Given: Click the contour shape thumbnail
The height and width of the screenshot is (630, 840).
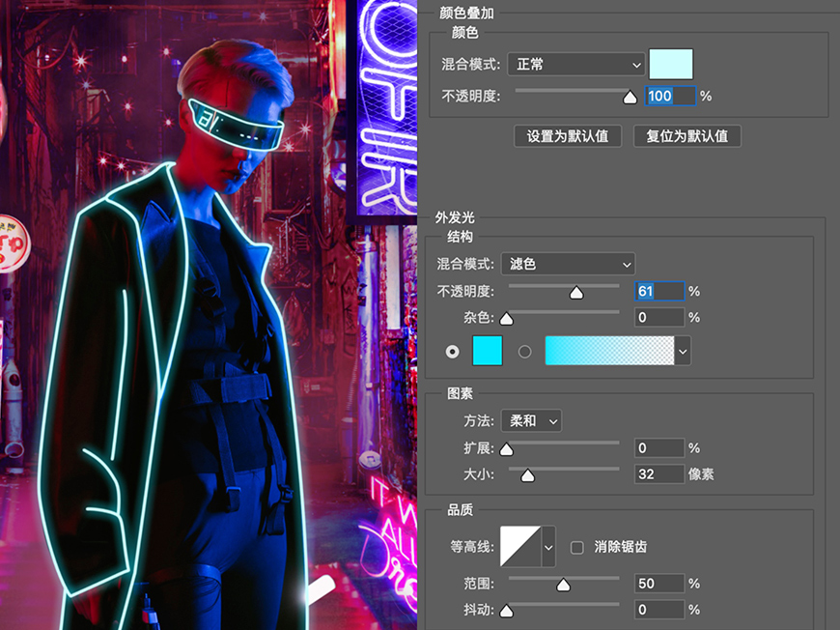Looking at the screenshot, I should tap(520, 546).
